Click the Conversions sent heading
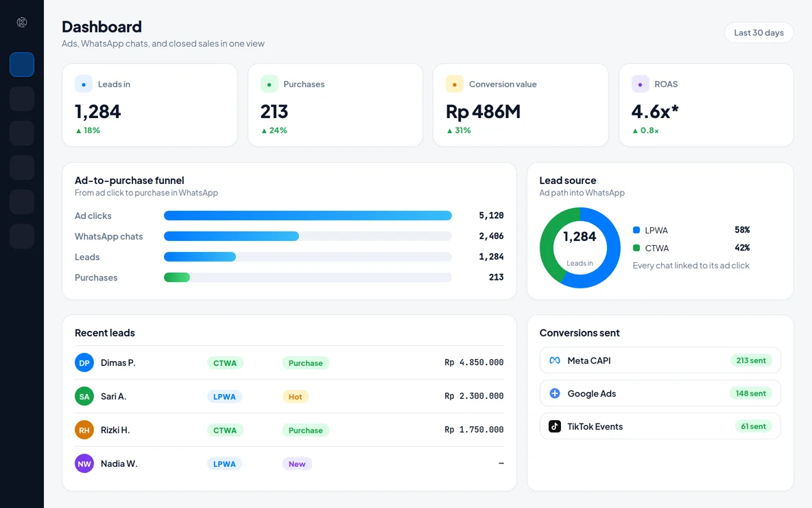Image resolution: width=812 pixels, height=508 pixels. [x=580, y=333]
